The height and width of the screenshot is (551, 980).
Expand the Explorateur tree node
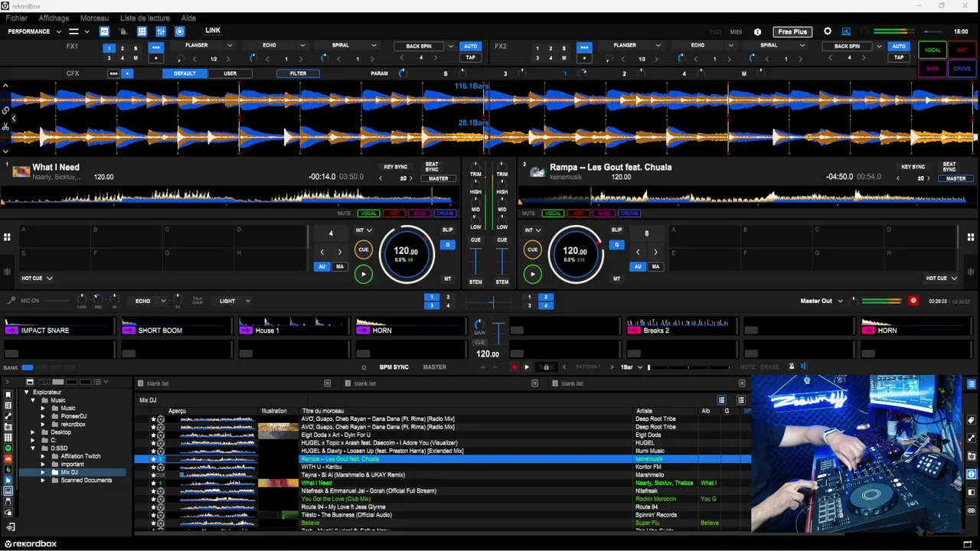coord(26,392)
